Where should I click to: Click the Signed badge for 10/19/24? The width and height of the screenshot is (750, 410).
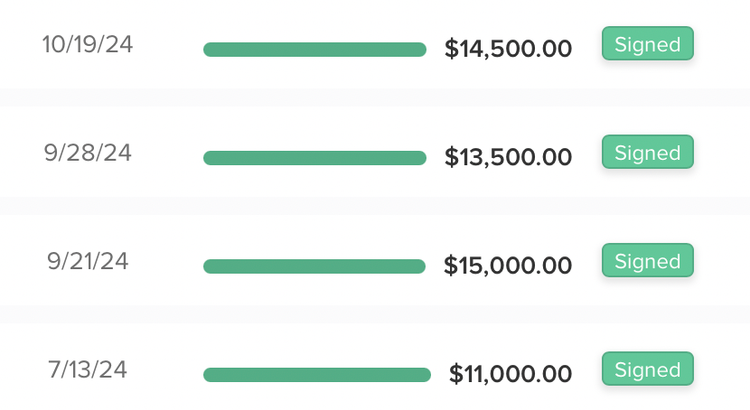pos(647,45)
